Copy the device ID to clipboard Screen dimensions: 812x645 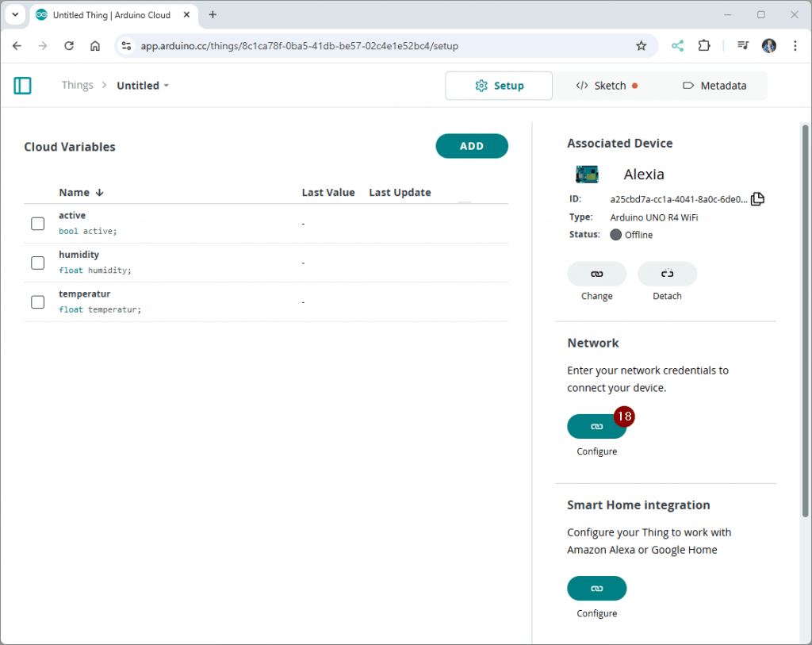757,199
